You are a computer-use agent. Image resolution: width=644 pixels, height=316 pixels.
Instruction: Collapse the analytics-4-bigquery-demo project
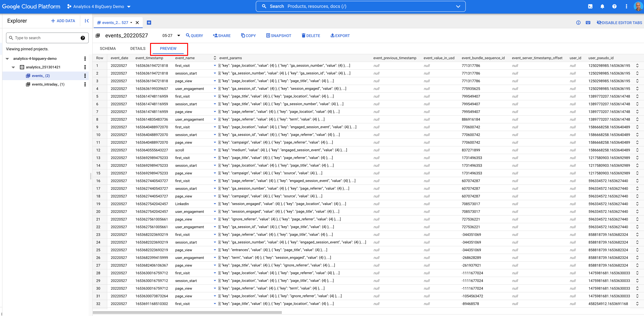click(x=8, y=59)
